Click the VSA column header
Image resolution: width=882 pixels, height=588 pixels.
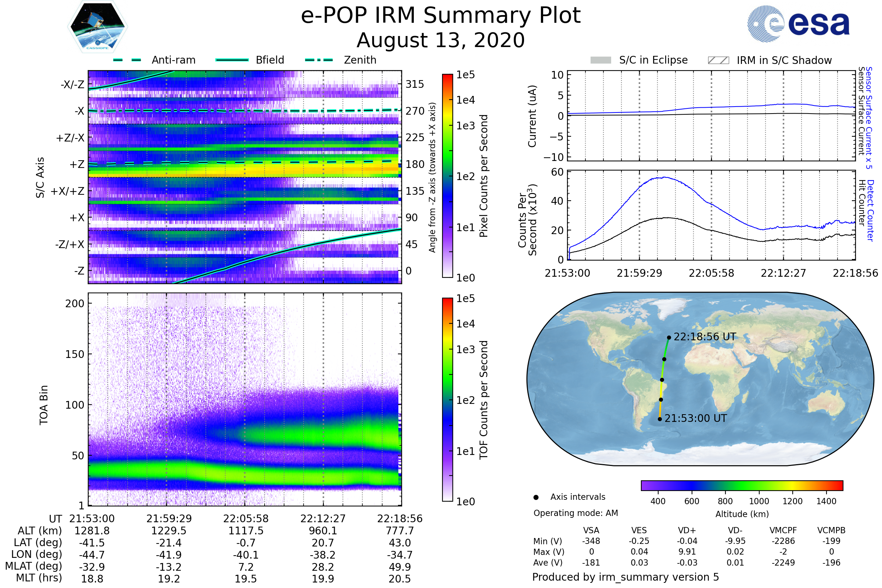pos(591,530)
